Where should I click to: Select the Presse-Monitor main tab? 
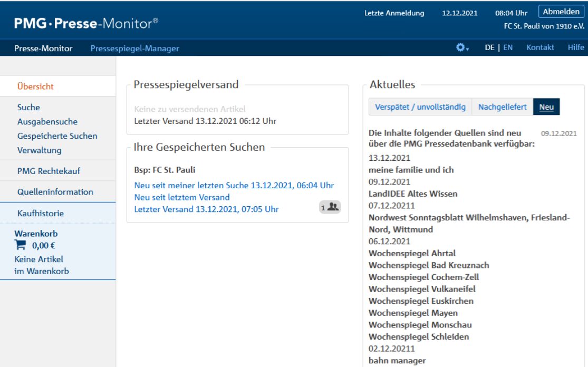click(x=43, y=49)
